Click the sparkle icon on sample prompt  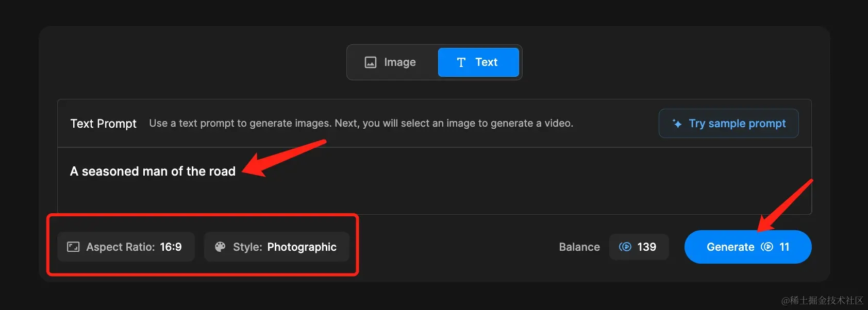point(677,124)
